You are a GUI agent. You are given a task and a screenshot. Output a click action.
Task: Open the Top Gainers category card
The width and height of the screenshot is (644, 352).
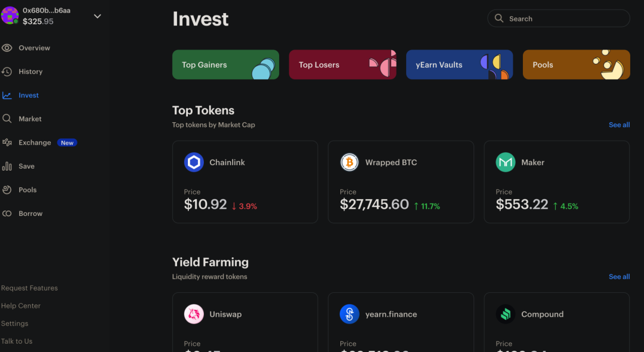[225, 65]
